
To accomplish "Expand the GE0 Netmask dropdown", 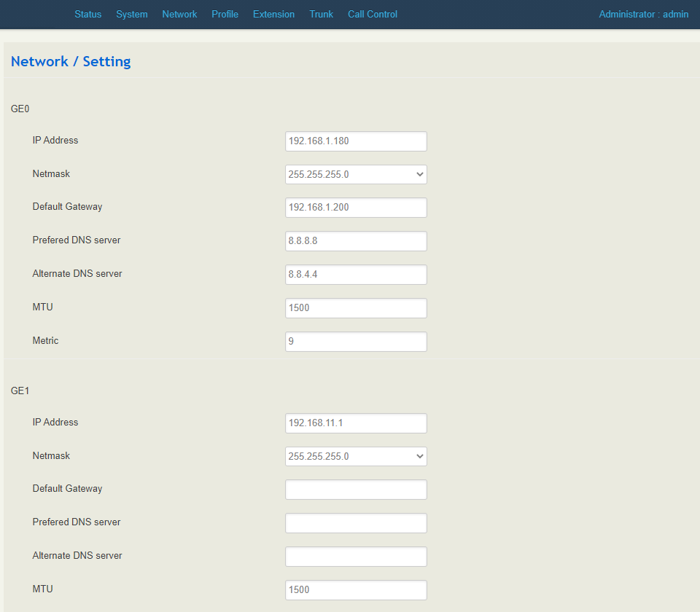I will [x=356, y=175].
